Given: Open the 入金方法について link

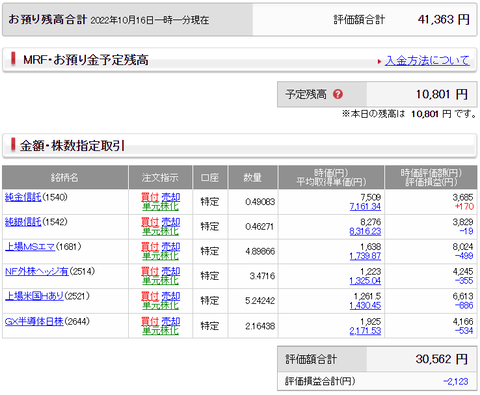Looking at the screenshot, I should point(427,60).
